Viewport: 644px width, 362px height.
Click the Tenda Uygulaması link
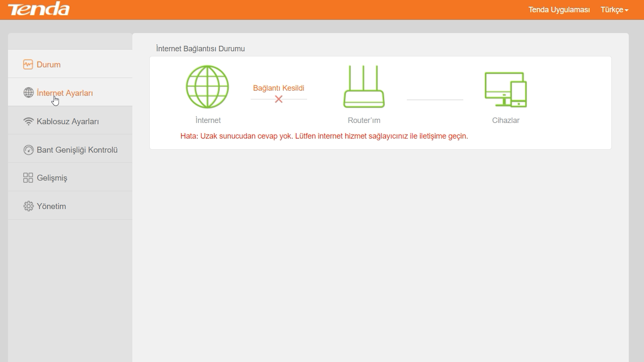click(x=559, y=10)
